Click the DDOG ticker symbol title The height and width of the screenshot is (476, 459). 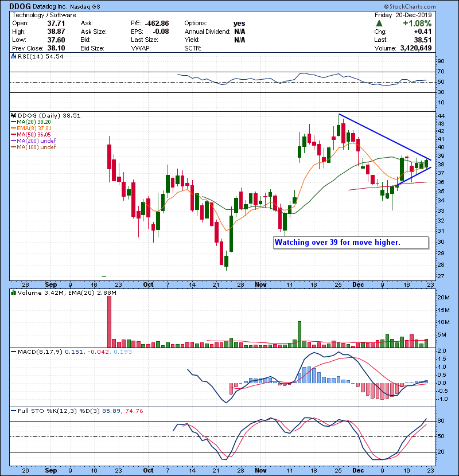pyautogui.click(x=20, y=6)
